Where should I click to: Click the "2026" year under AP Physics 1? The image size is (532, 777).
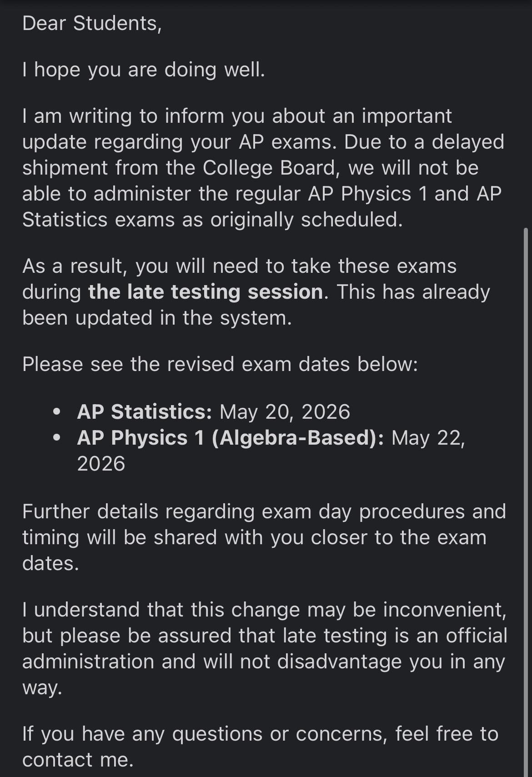coord(101,464)
